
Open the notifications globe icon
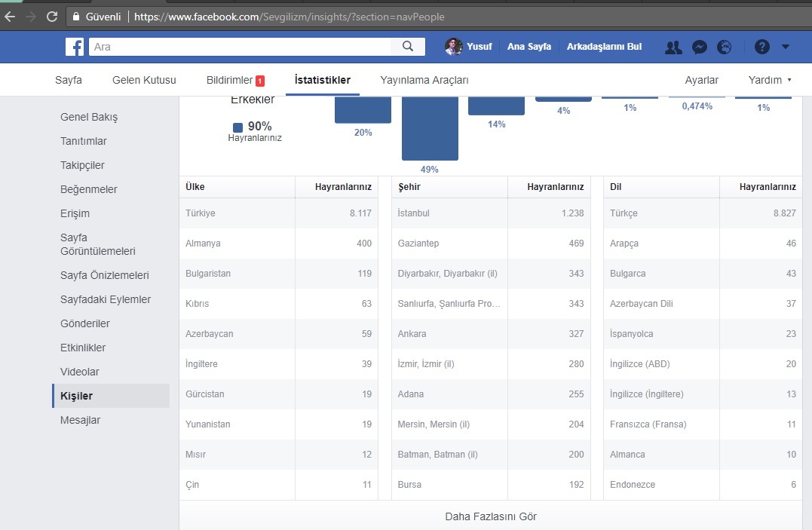[725, 47]
